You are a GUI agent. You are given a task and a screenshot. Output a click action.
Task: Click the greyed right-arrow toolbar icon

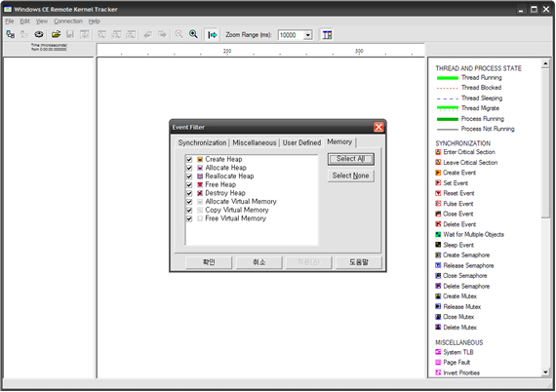point(162,34)
